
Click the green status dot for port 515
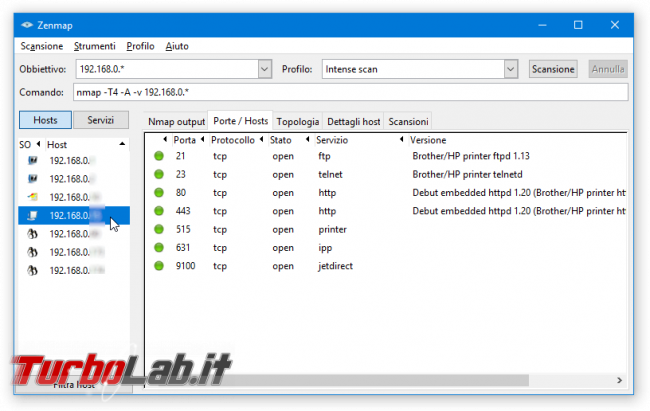[159, 229]
